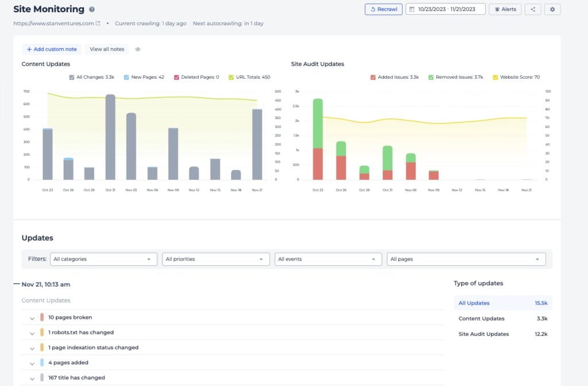
Task: Click the red marker for 10 pages broken
Action: (x=42, y=317)
